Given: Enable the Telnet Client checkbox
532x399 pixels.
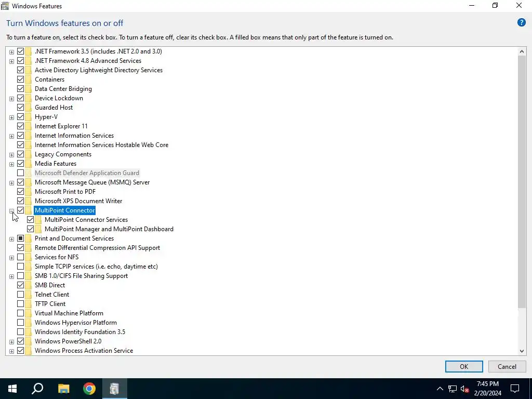Looking at the screenshot, I should pos(20,295).
